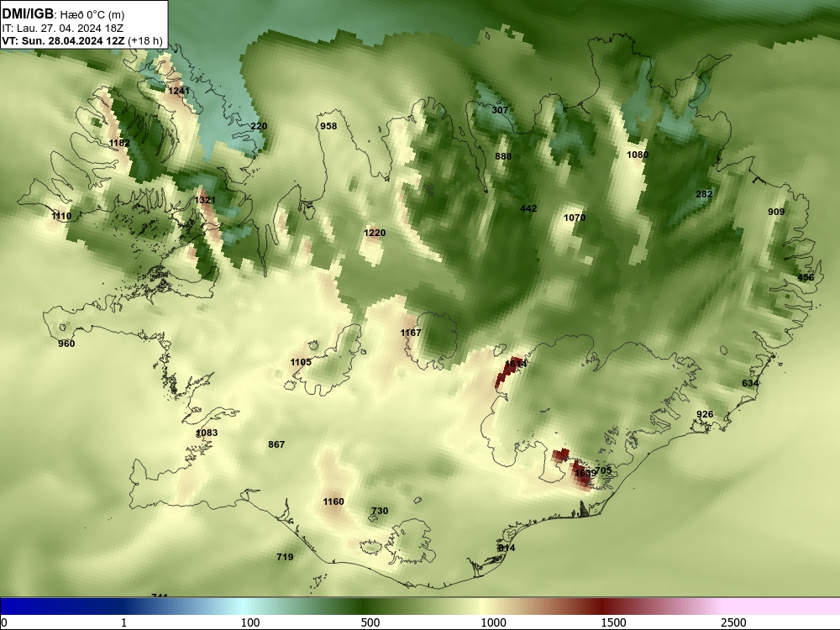The width and height of the screenshot is (840, 630).
Task: Click the map value 634
Action: point(750,382)
